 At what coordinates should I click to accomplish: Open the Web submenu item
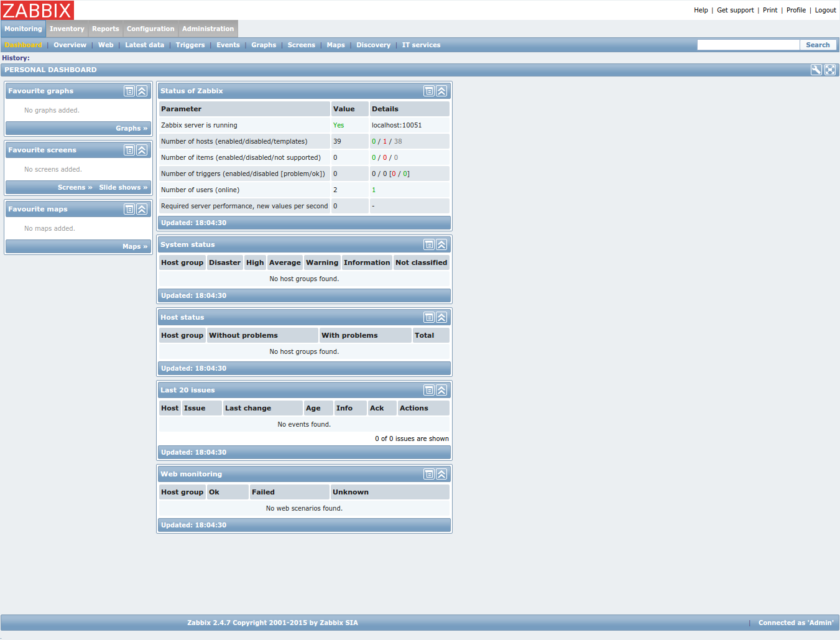106,45
